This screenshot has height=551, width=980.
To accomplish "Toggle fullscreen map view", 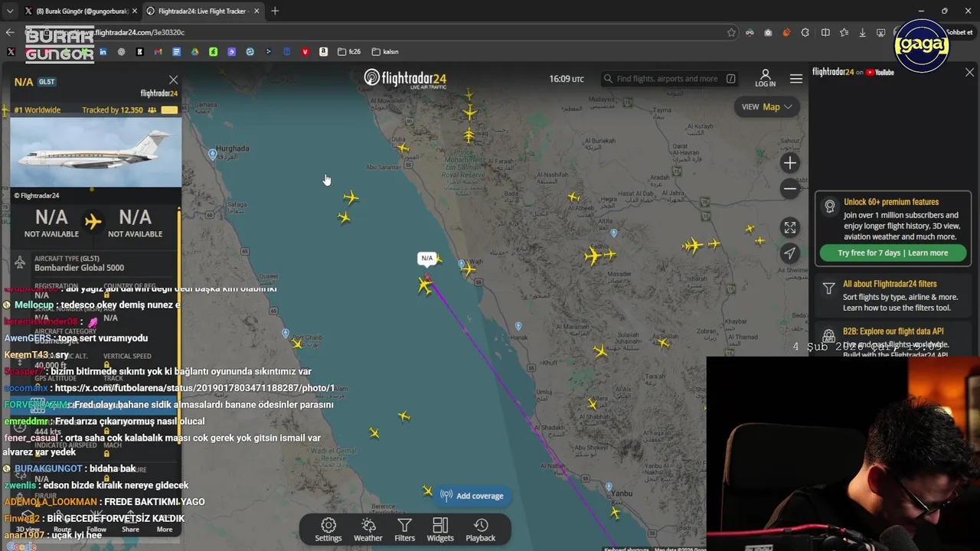I will coord(790,227).
